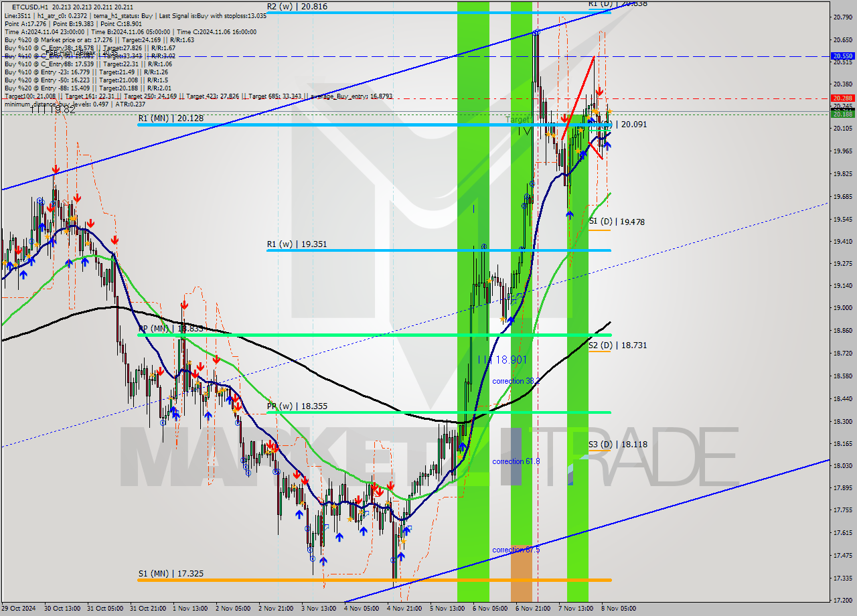Select the monthly pivot 18.833 label
The image size is (857, 616).
(171, 329)
